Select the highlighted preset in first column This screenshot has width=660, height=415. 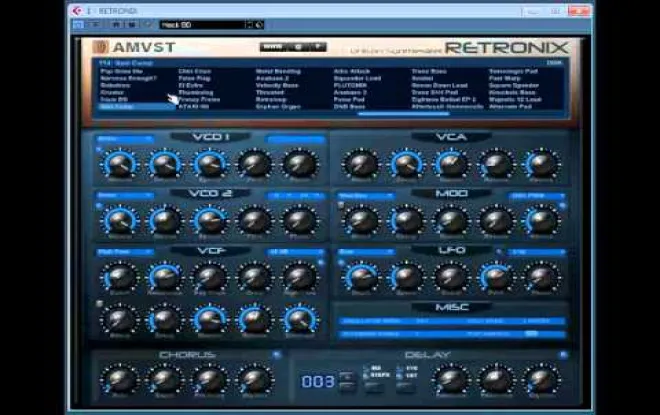pyautogui.click(x=137, y=107)
